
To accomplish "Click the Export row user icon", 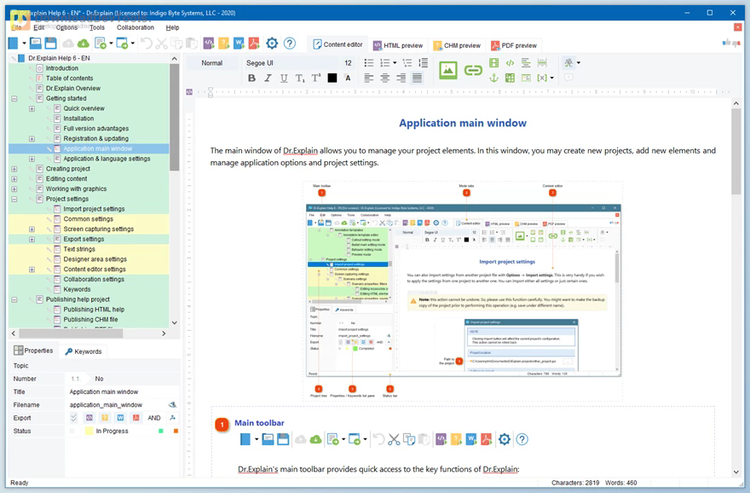I will [172, 417].
